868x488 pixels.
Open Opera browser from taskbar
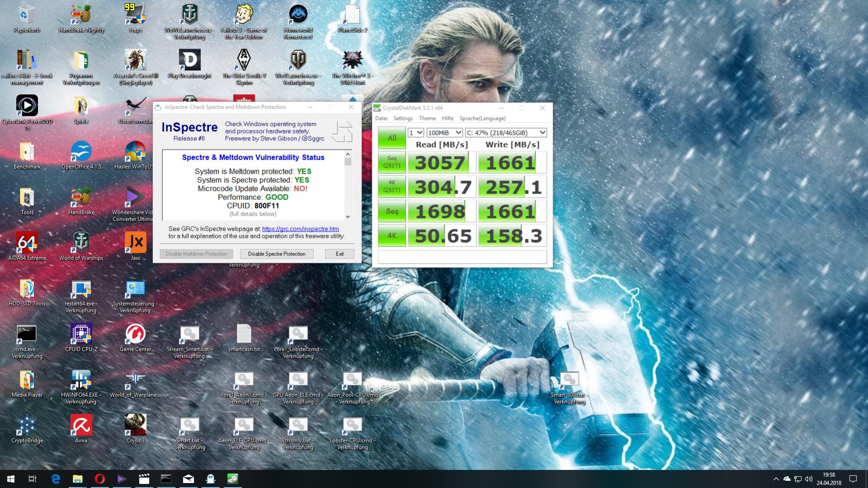click(x=100, y=479)
